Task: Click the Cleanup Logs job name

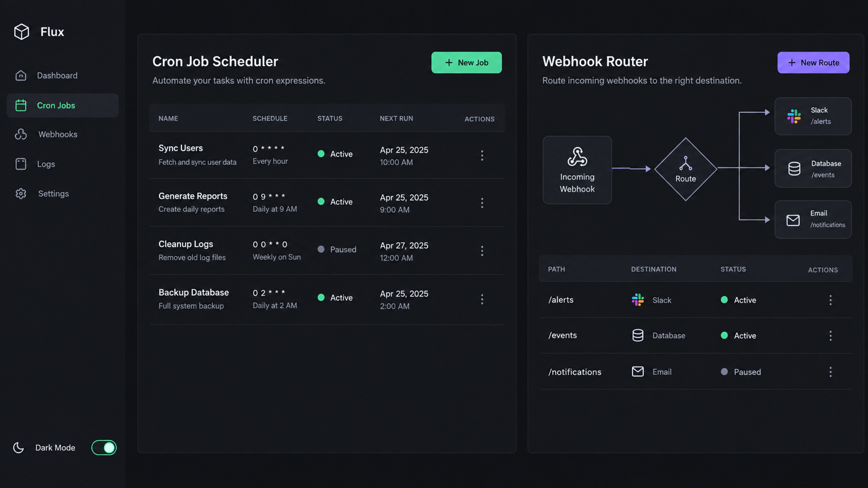Action: click(x=186, y=244)
